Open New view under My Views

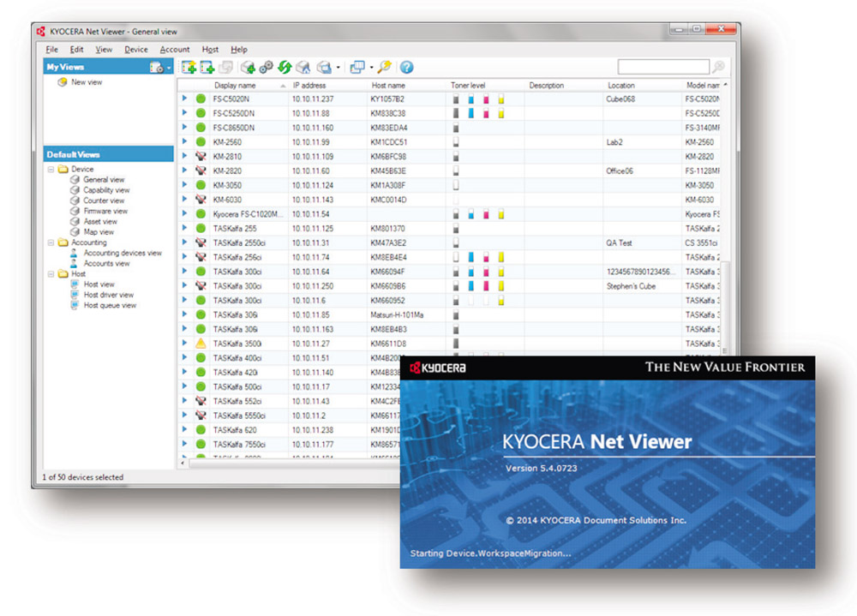tap(87, 82)
